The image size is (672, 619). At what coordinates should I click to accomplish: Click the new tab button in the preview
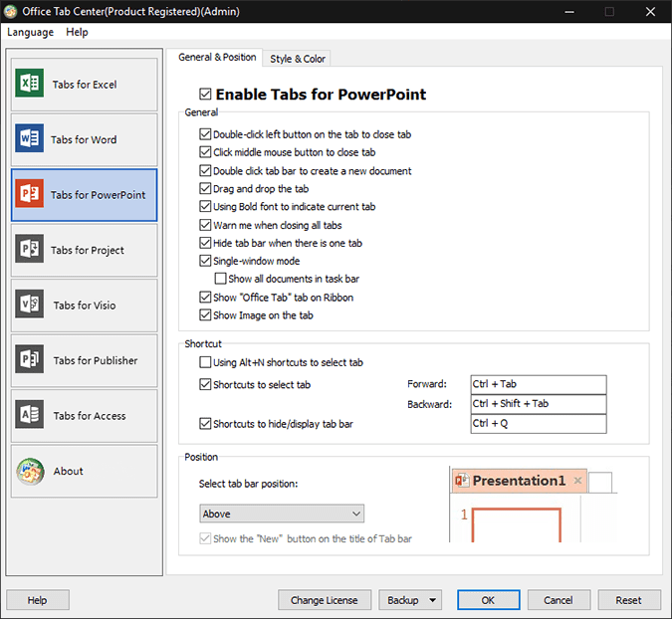pos(600,483)
